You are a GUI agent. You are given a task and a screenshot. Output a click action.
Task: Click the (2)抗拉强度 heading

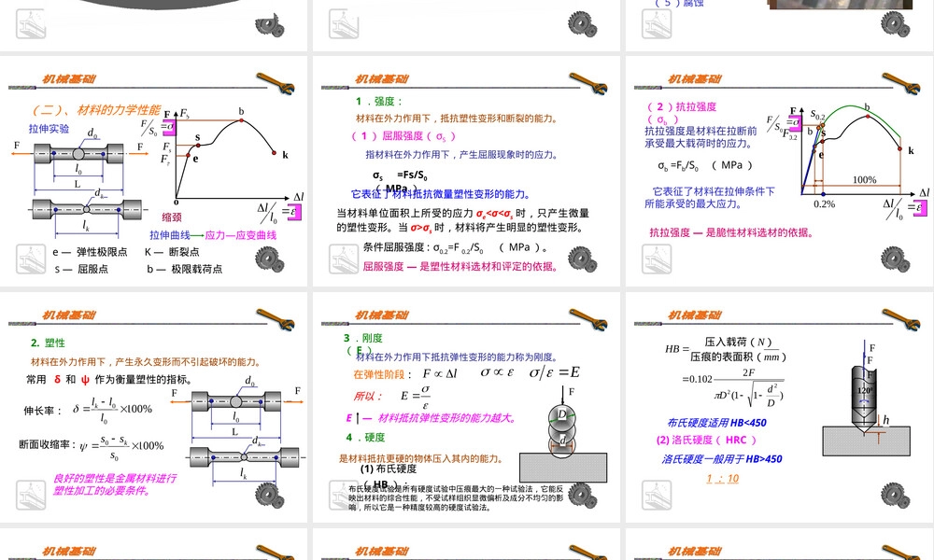click(x=682, y=106)
